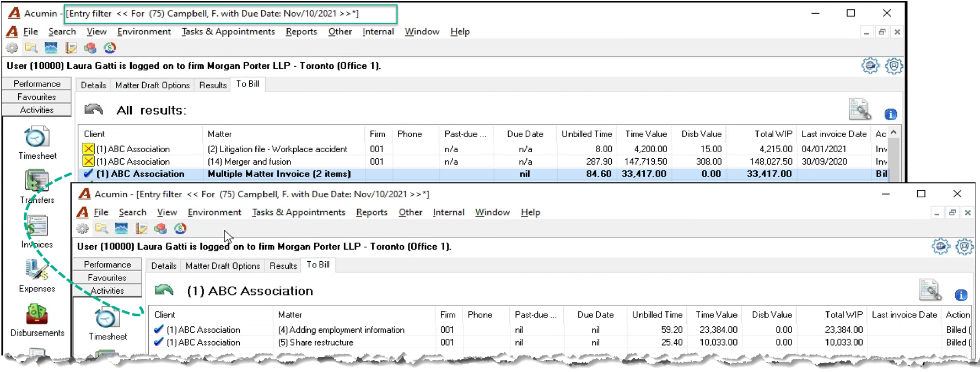Toggle the X mark on the Merger and fusion row
This screenshot has height=372, width=980.
[88, 161]
